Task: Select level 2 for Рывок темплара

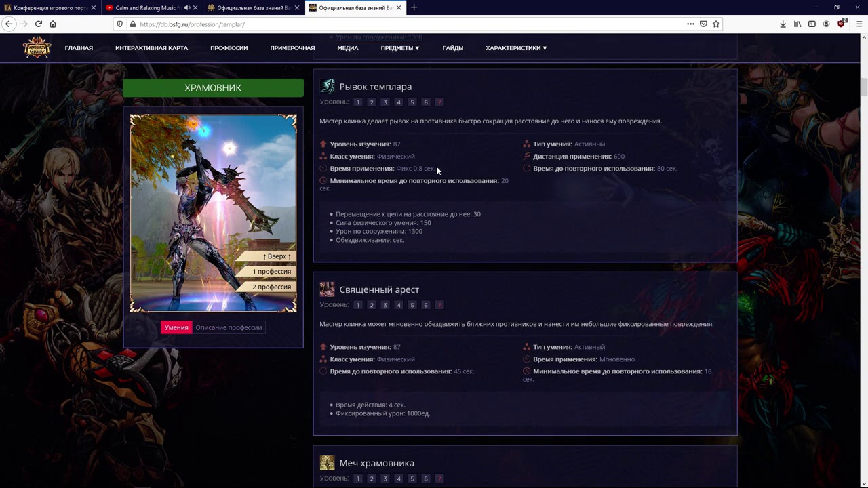Action: pos(371,102)
